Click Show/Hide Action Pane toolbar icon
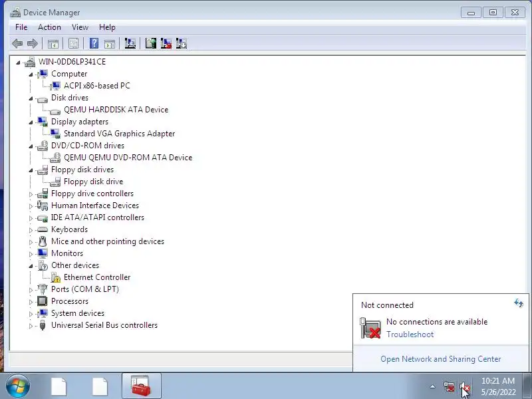Viewport: 532px width, 399px height. click(110, 43)
